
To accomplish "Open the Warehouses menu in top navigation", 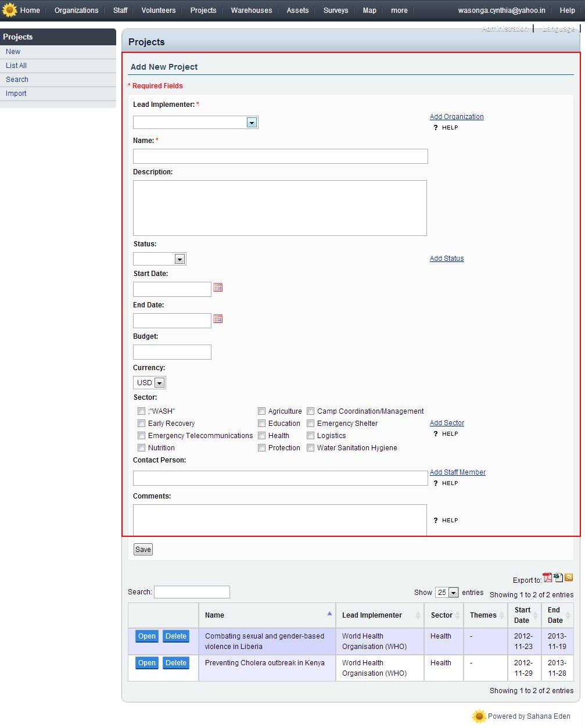I will 251,10.
